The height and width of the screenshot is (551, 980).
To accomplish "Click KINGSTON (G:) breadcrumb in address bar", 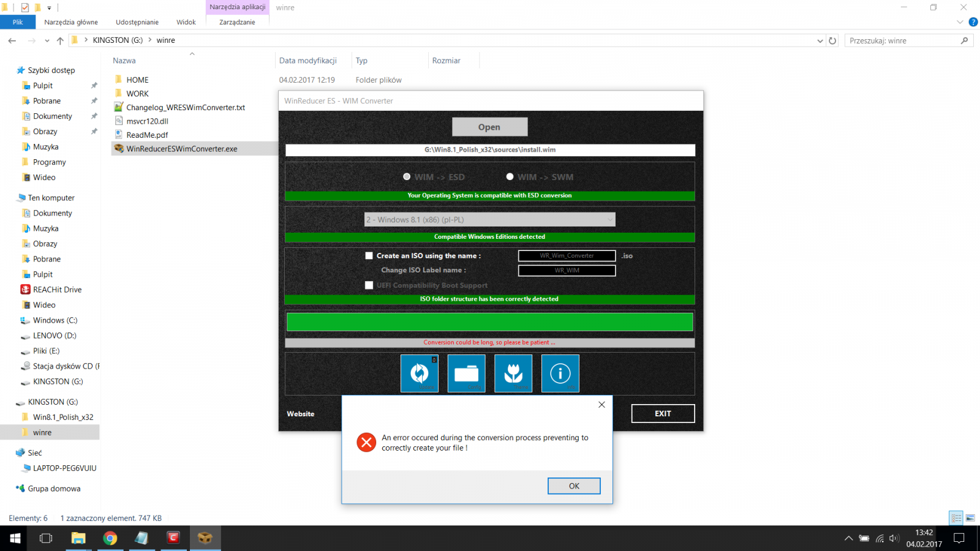I will tap(118, 40).
